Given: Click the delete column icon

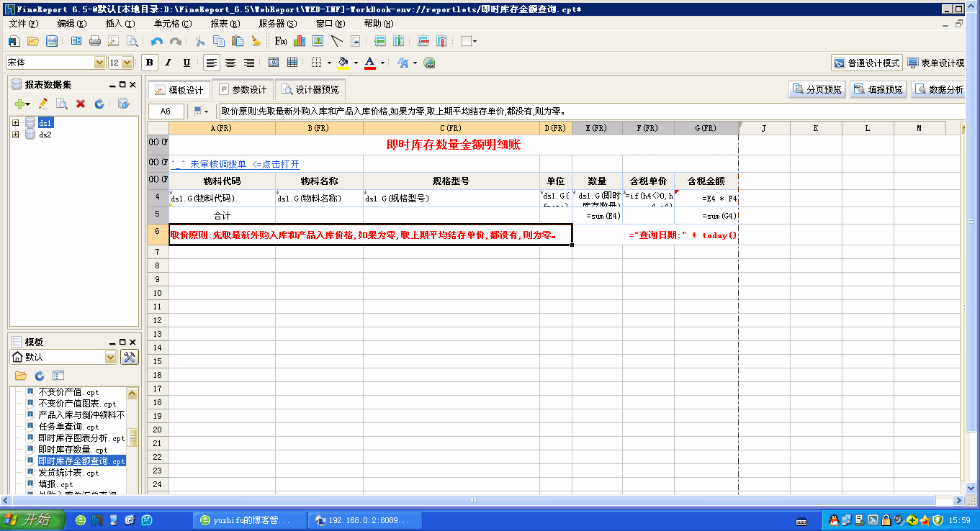Looking at the screenshot, I should (442, 41).
